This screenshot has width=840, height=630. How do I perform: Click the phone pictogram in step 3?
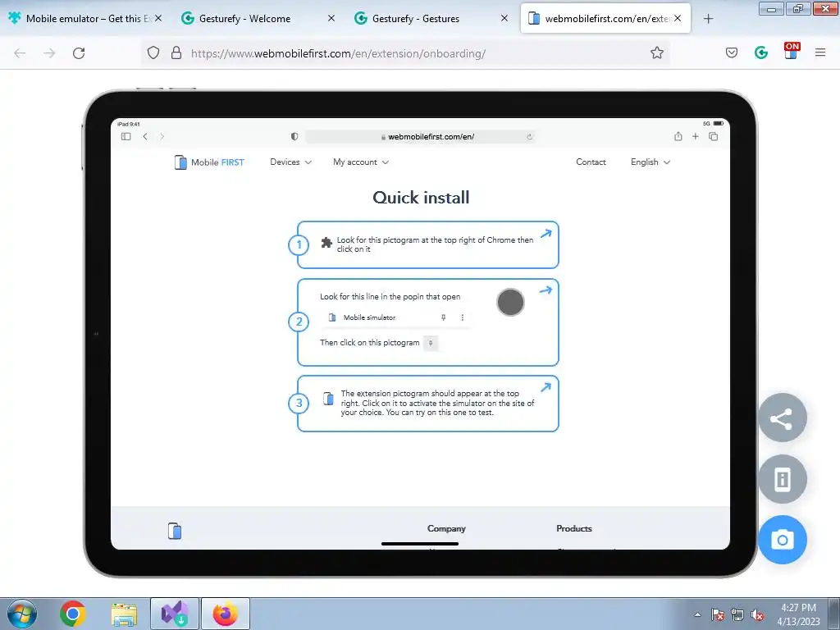point(329,399)
